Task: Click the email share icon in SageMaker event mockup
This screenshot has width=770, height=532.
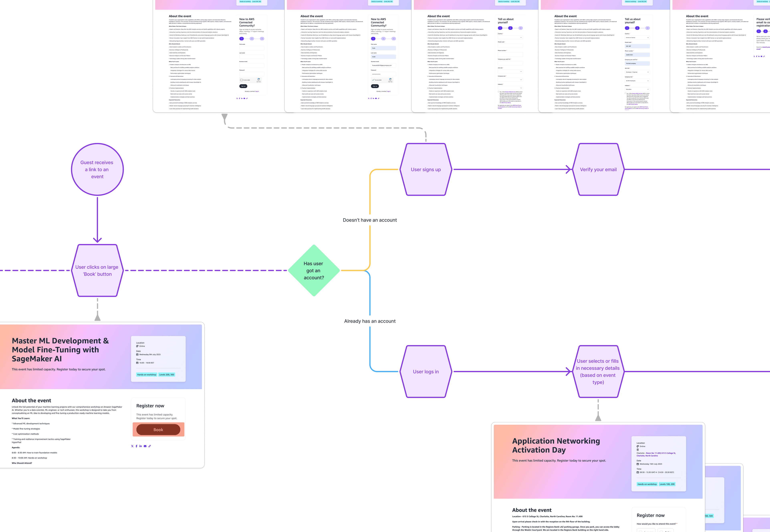Action: pyautogui.click(x=145, y=446)
